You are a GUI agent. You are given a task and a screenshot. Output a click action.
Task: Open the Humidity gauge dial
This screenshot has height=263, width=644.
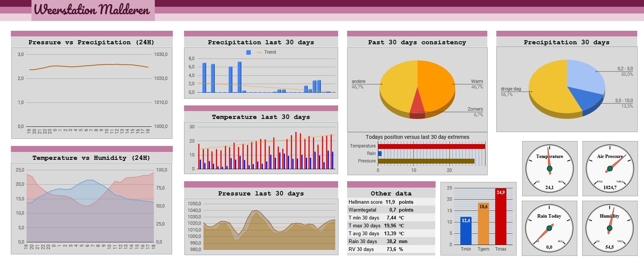click(610, 228)
